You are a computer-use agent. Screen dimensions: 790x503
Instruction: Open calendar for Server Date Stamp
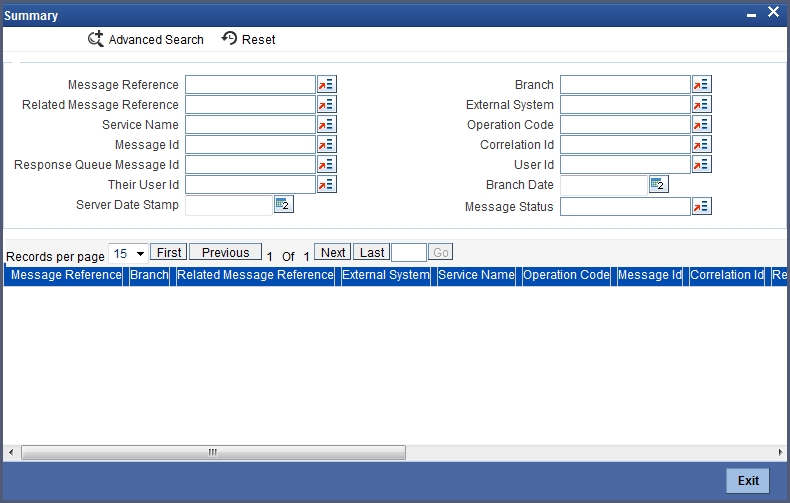point(284,204)
